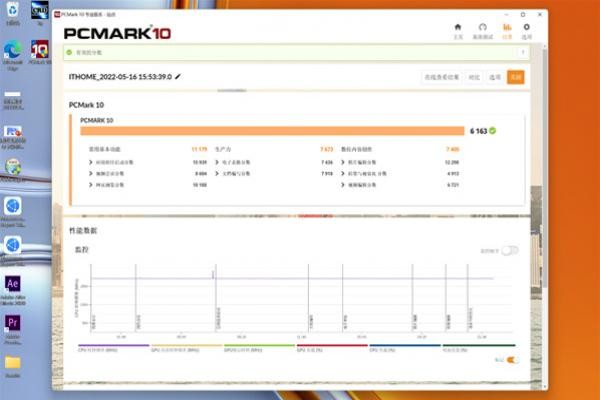Click the result name ITHOME_2022-05-16 15:53:39.0
This screenshot has width=600, height=400.
(x=120, y=77)
